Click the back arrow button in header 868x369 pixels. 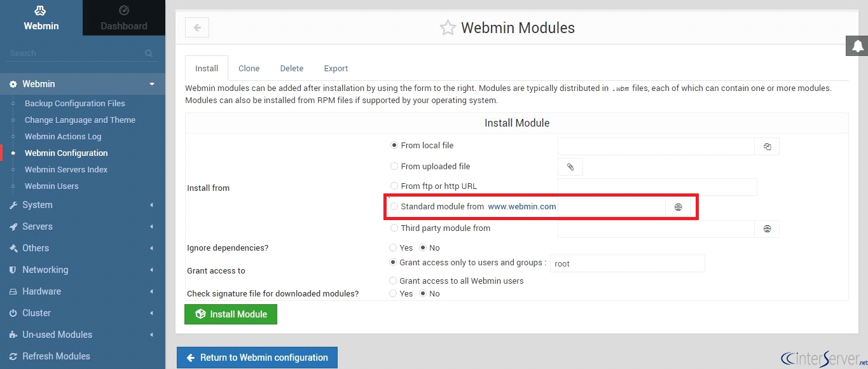[x=197, y=27]
